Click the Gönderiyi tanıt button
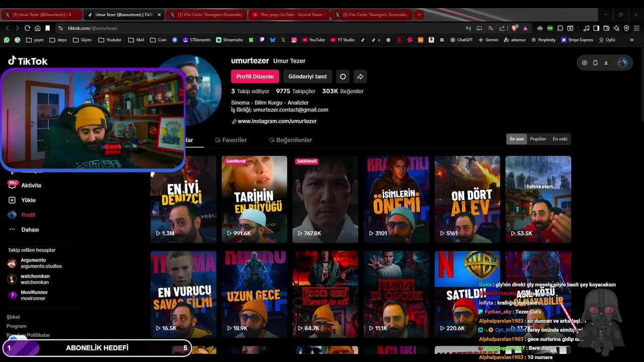The height and width of the screenshot is (362, 644). click(x=307, y=76)
